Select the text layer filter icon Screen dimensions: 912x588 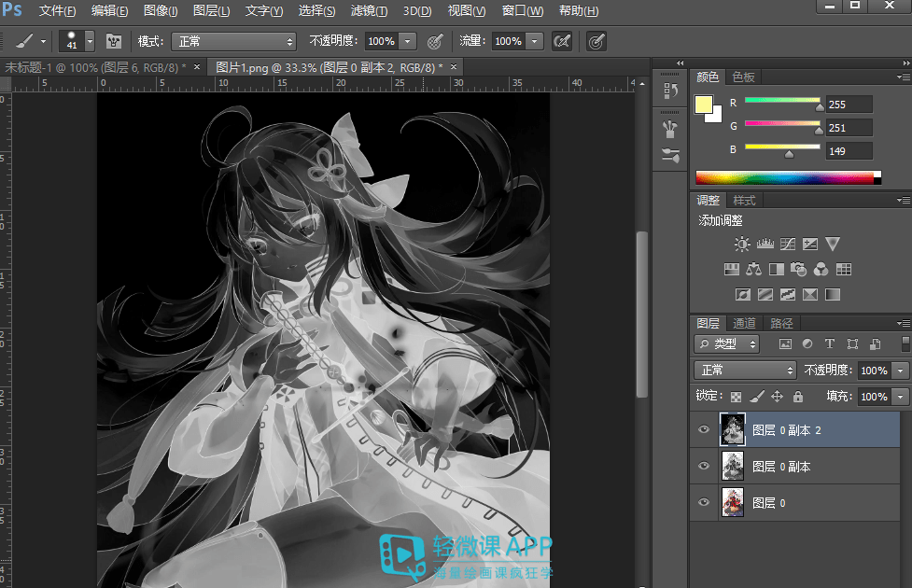(x=829, y=343)
